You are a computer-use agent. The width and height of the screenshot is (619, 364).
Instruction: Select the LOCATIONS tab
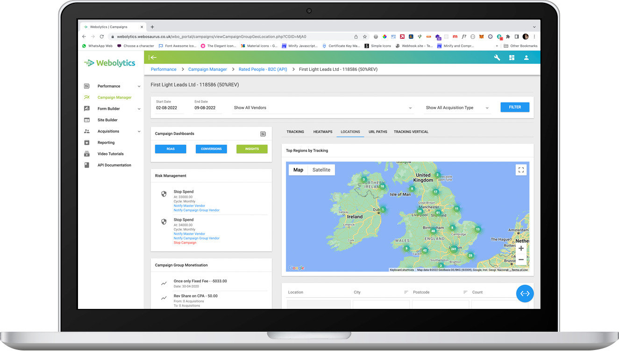click(x=350, y=132)
